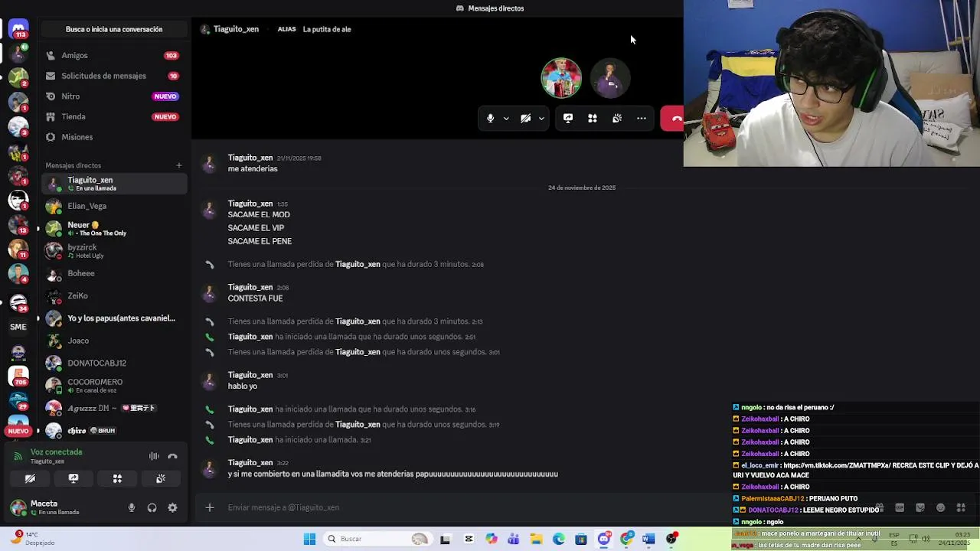Open camera options chevron in call bar
Image resolution: width=980 pixels, height=551 pixels.
(x=541, y=119)
